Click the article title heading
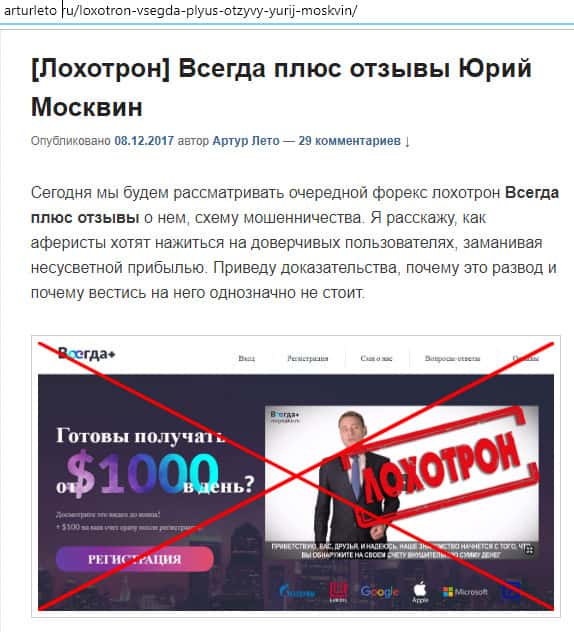Viewport: 574px width, 632px height. [x=281, y=87]
